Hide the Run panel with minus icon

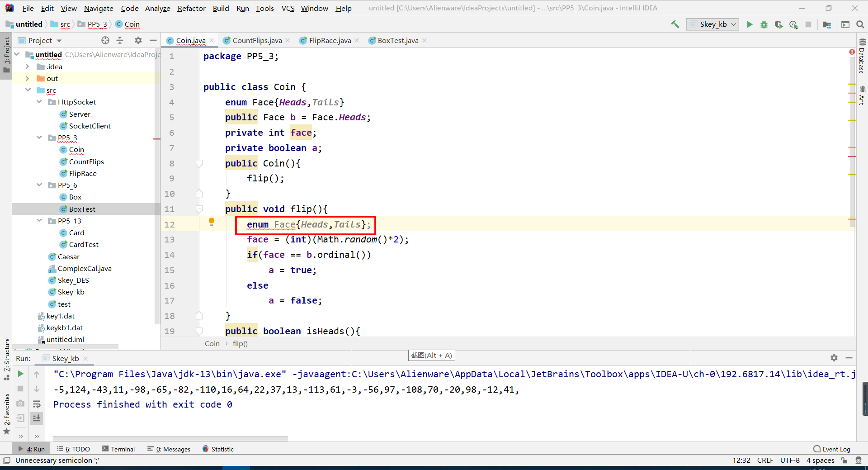[849, 358]
